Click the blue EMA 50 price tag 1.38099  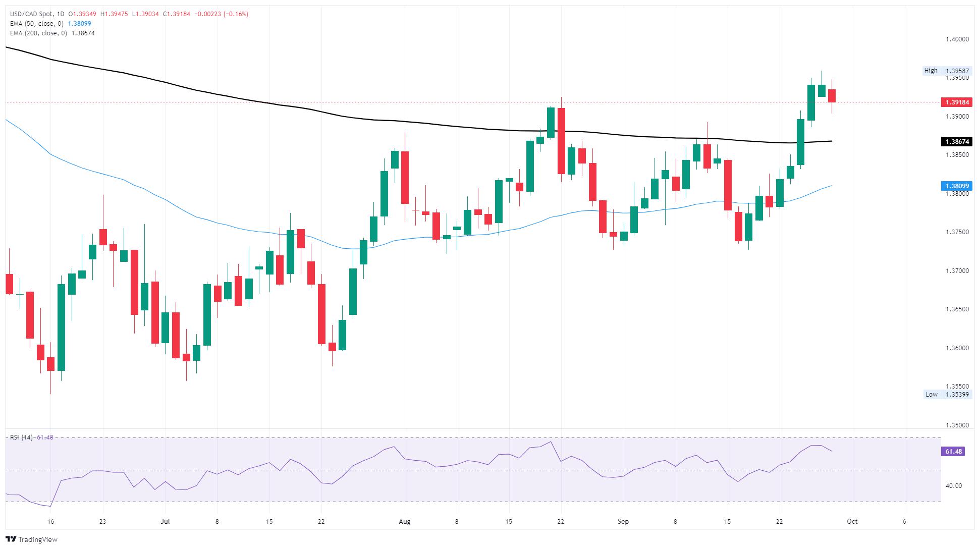[956, 186]
